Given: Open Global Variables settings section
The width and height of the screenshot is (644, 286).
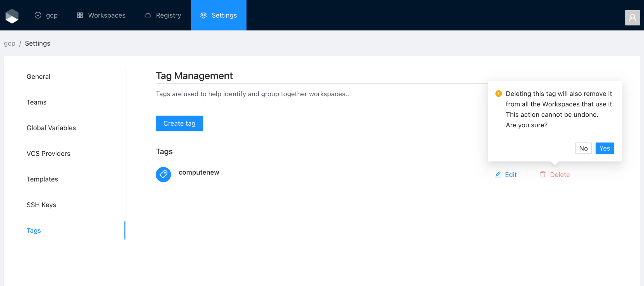Looking at the screenshot, I should 51,128.
